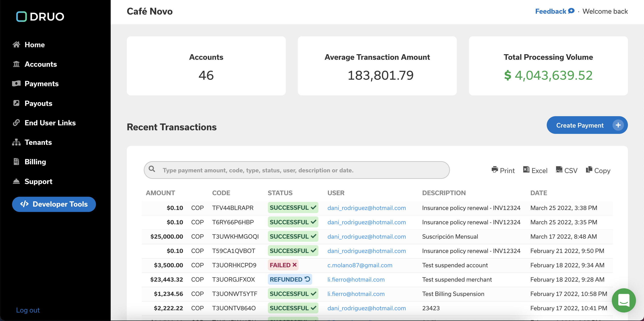Click the Support bell icon
The image size is (644, 321).
[x=16, y=181]
